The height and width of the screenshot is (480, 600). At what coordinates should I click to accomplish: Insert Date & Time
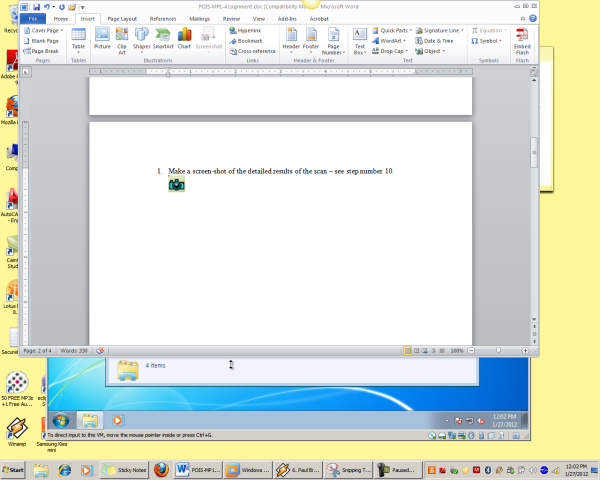tap(438, 41)
